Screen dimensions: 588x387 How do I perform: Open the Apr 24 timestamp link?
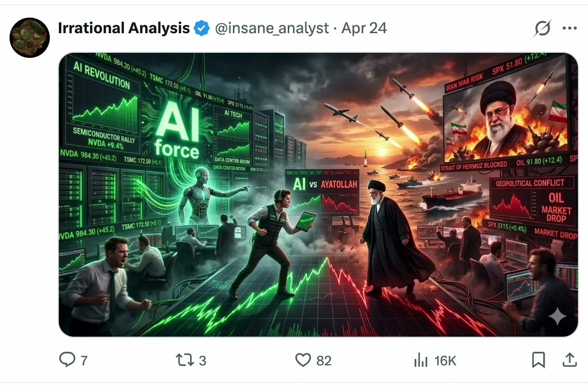(x=364, y=28)
